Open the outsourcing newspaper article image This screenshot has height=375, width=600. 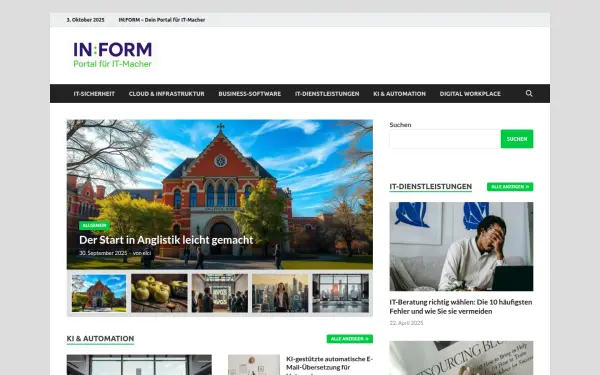461,358
